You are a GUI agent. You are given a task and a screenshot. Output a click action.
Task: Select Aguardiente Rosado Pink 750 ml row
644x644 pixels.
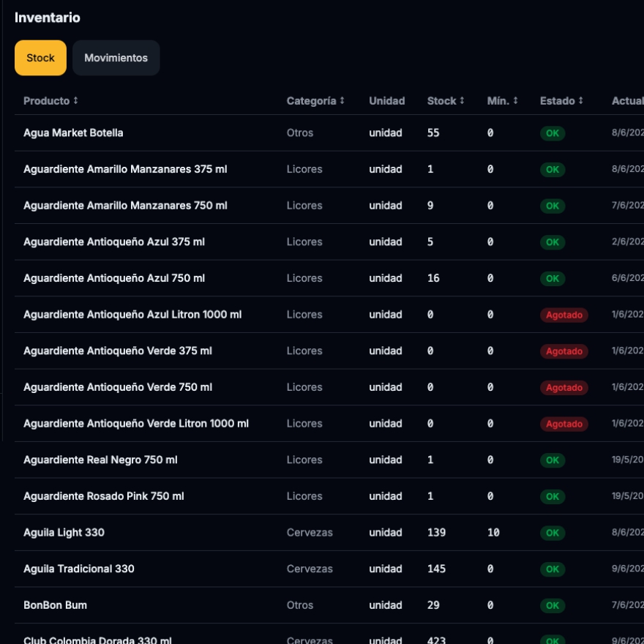tap(329, 496)
